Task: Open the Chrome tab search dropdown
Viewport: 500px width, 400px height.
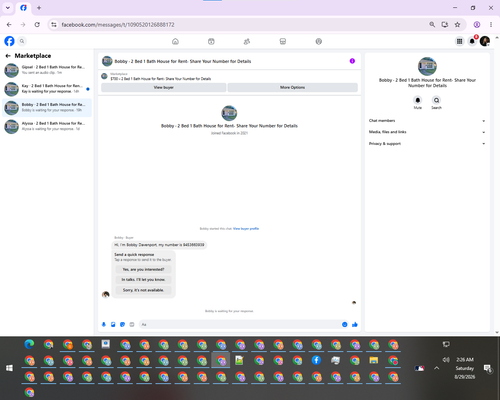Action: tap(8, 8)
